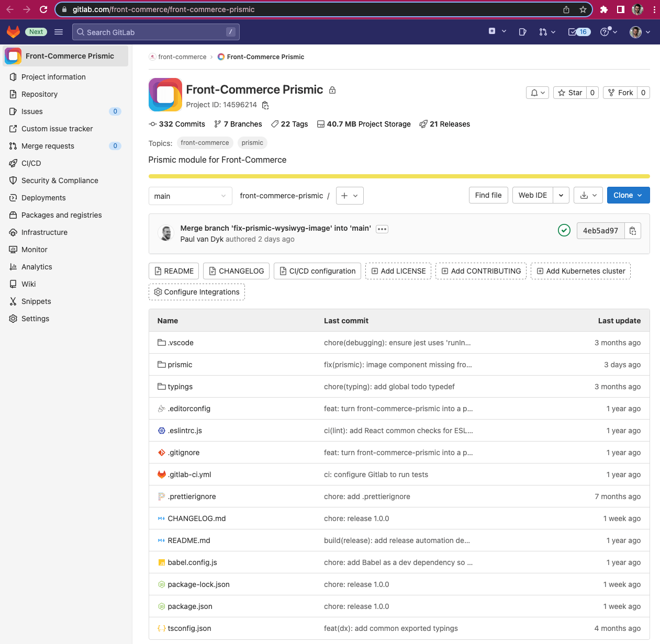The width and height of the screenshot is (660, 644).
Task: Open the prismic folder
Action: click(x=180, y=365)
